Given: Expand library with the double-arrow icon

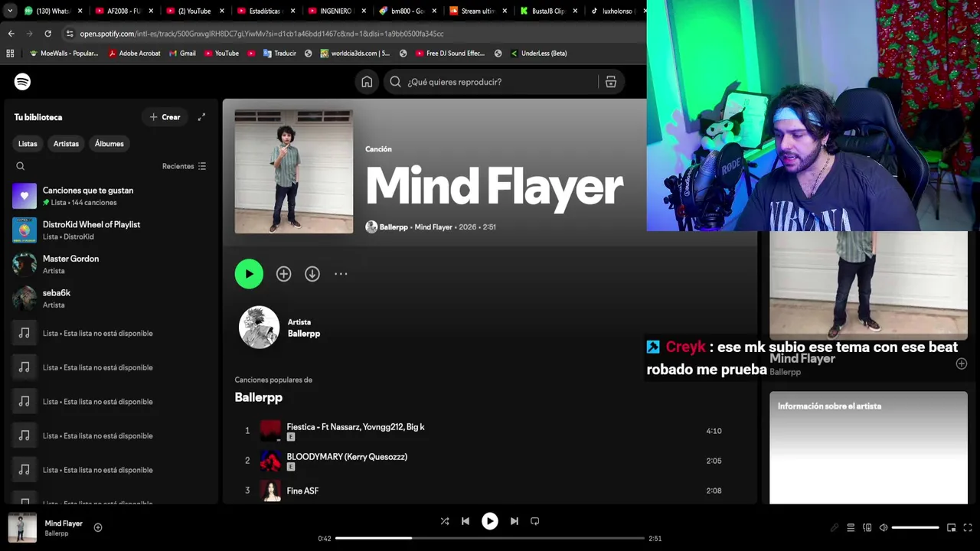Looking at the screenshot, I should 201,117.
